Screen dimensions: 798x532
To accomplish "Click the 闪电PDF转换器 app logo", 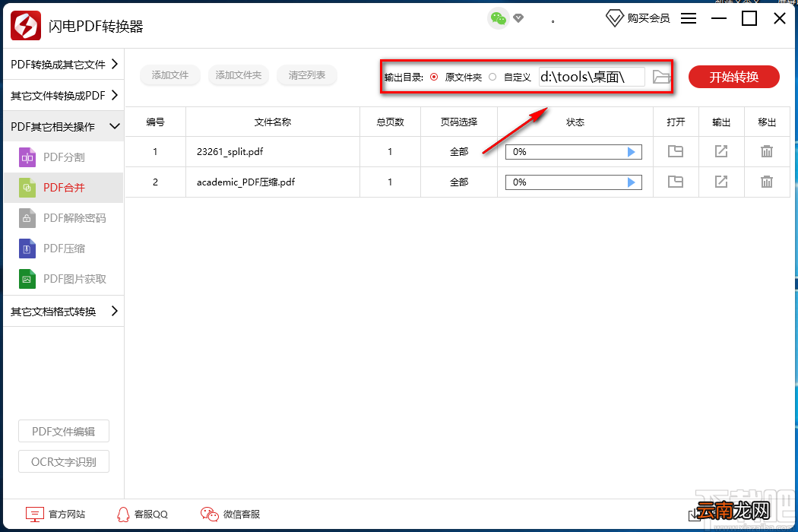I will click(26, 25).
